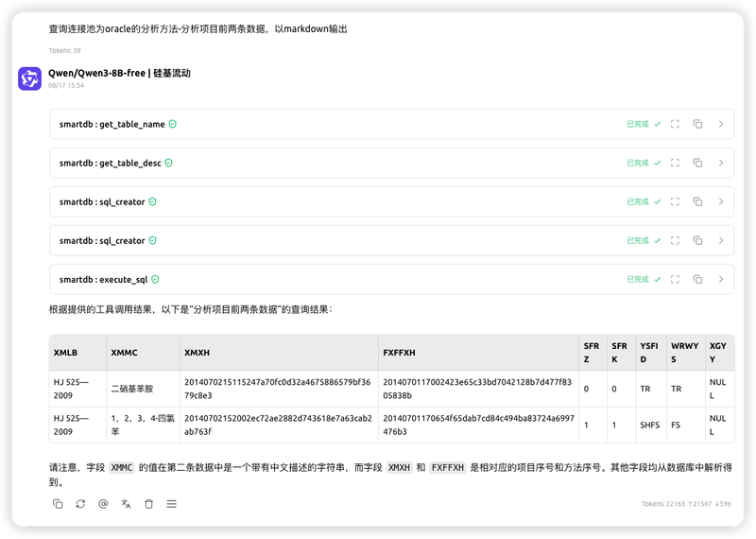Click the 08/17 15:54 timestamp

tap(66, 85)
